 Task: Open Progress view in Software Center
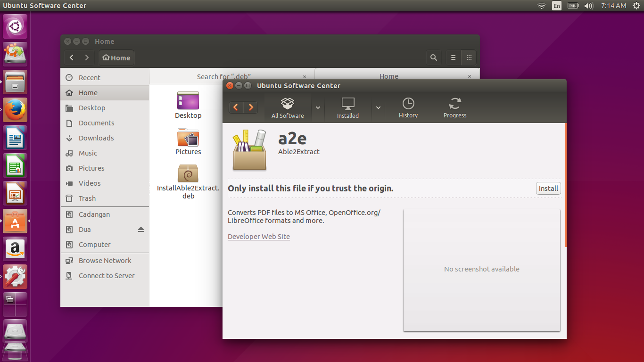click(455, 108)
